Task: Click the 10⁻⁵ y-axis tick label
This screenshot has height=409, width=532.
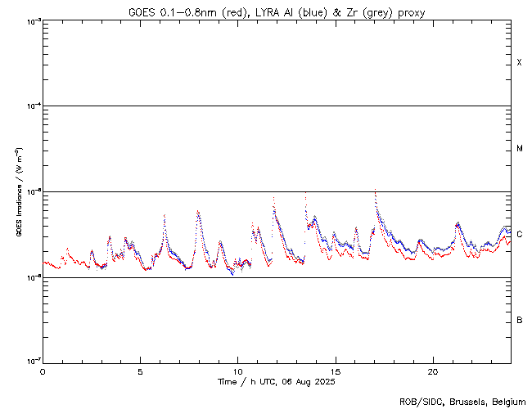Action: (x=31, y=191)
